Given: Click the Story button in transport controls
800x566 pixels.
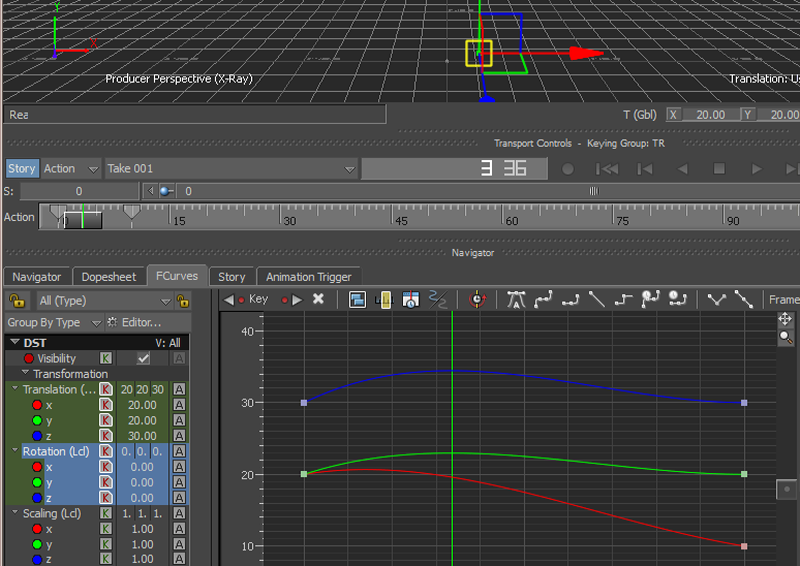Looking at the screenshot, I should tap(21, 169).
